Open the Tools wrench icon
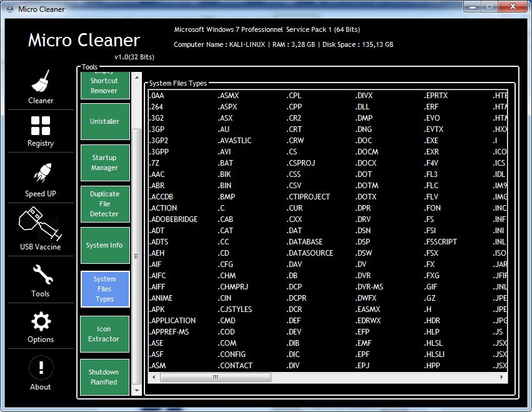This screenshot has width=532, height=412. click(x=43, y=274)
